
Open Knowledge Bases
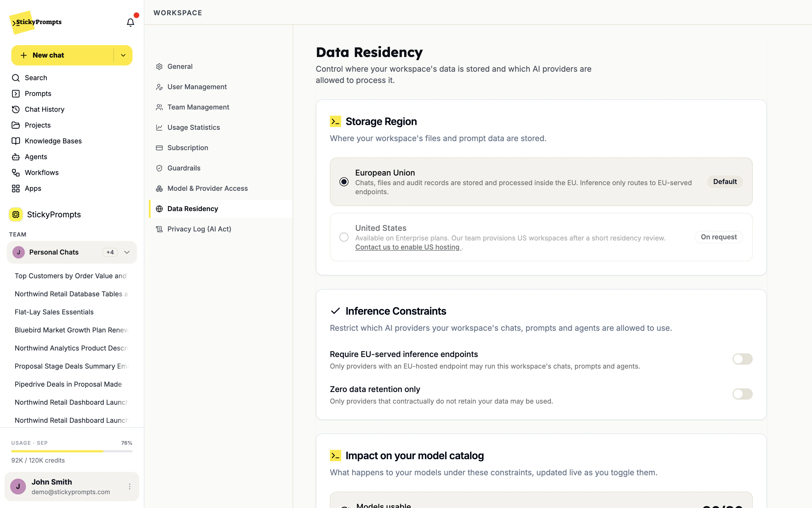[x=47, y=141]
